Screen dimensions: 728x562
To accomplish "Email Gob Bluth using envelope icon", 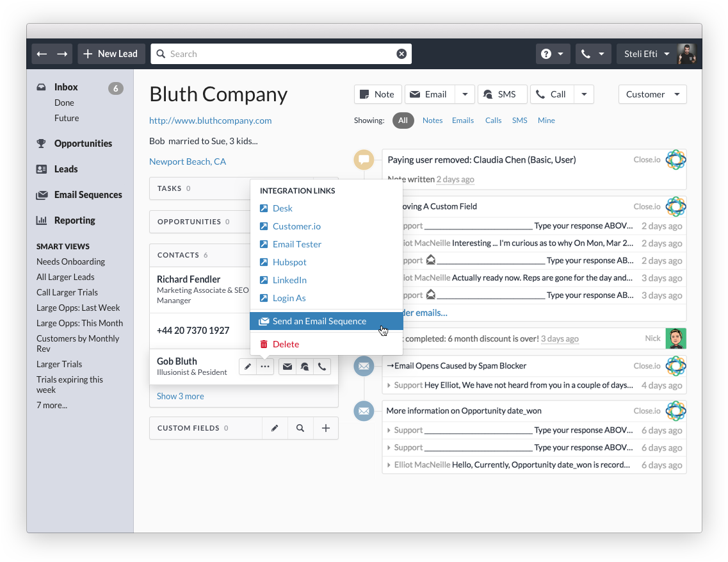I will [287, 367].
